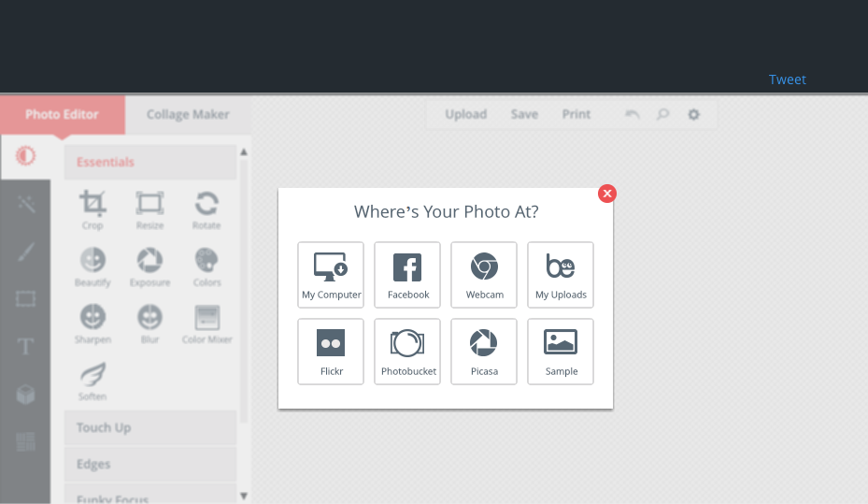Click tool panel scroll up arrow

(244, 151)
